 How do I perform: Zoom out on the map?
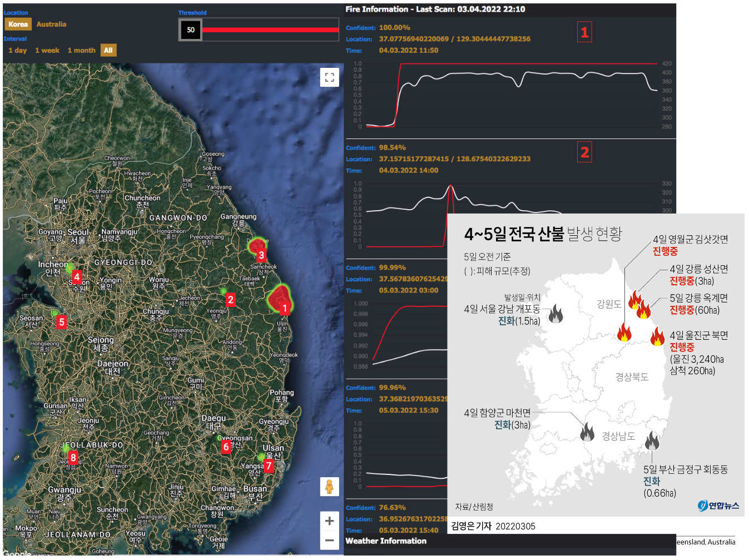tap(329, 540)
